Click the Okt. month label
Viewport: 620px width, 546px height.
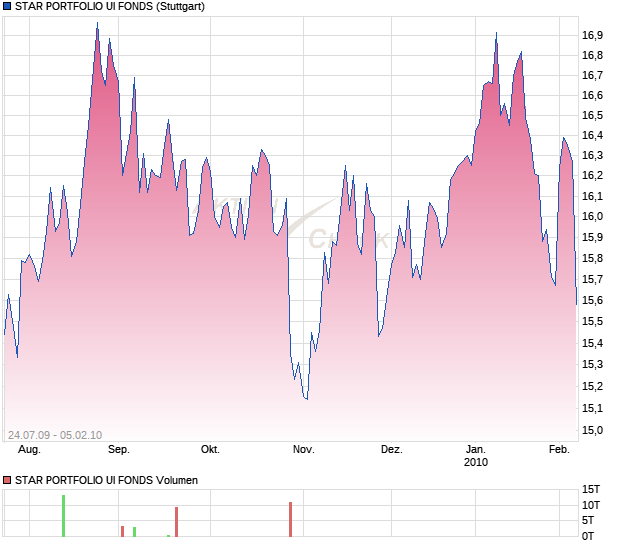210,450
